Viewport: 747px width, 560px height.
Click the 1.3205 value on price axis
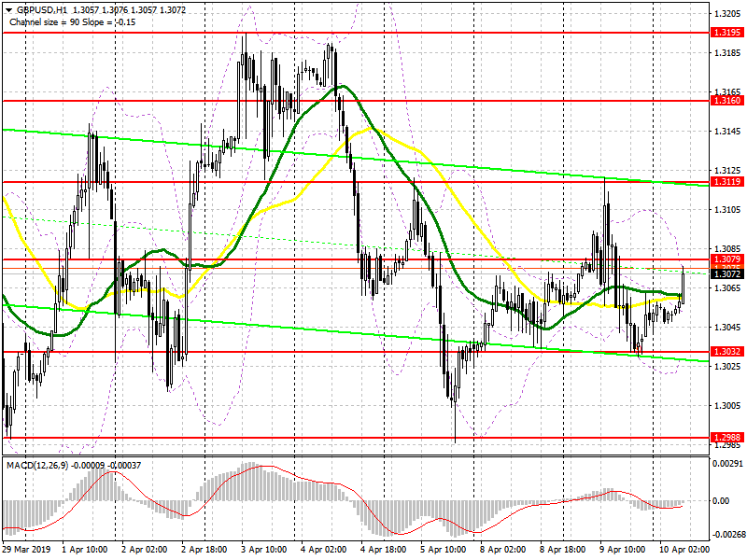[727, 13]
